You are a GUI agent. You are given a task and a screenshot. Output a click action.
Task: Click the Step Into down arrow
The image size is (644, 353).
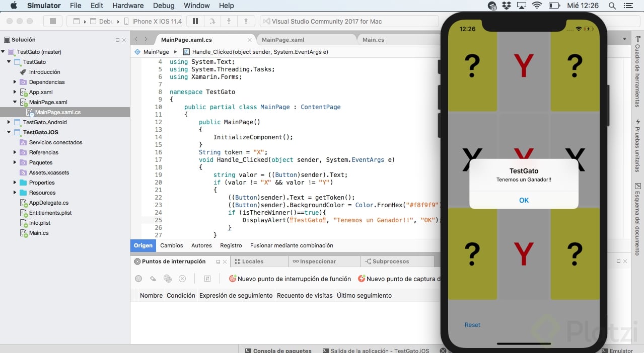[229, 21]
